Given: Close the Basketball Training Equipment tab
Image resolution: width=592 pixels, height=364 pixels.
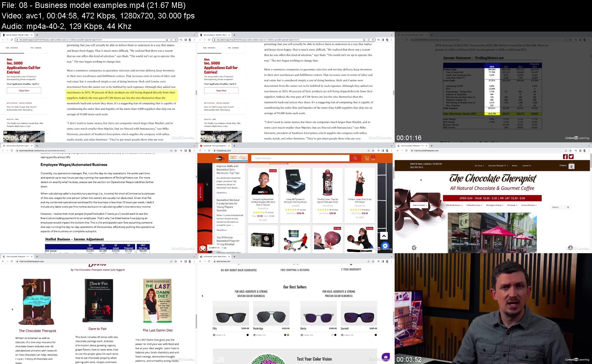Looking at the screenshot, I should pyautogui.click(x=229, y=146).
